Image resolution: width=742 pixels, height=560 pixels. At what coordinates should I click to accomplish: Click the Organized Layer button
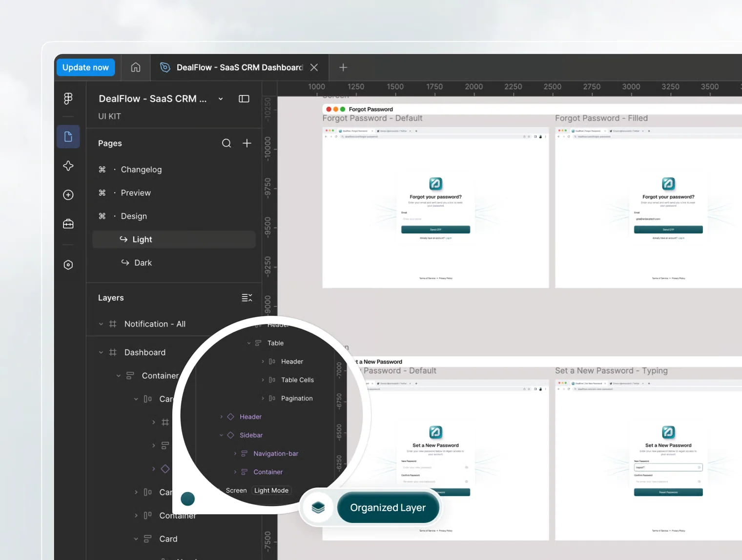pos(388,508)
